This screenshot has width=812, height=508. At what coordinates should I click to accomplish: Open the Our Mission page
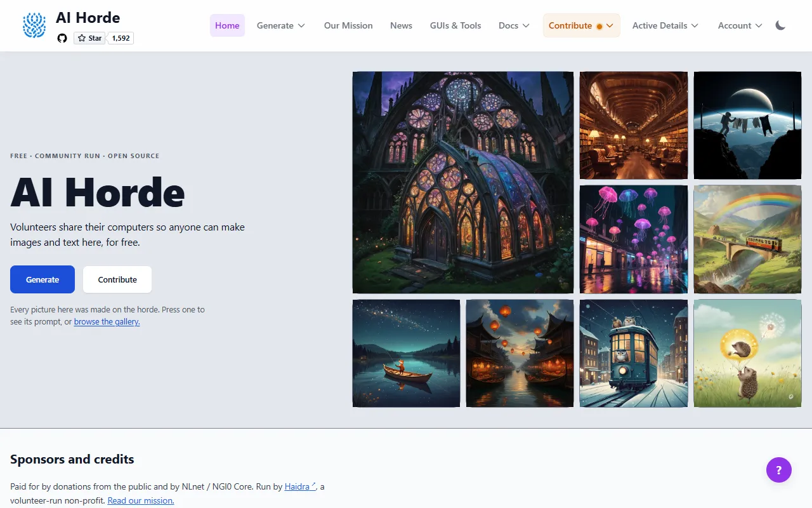point(348,25)
